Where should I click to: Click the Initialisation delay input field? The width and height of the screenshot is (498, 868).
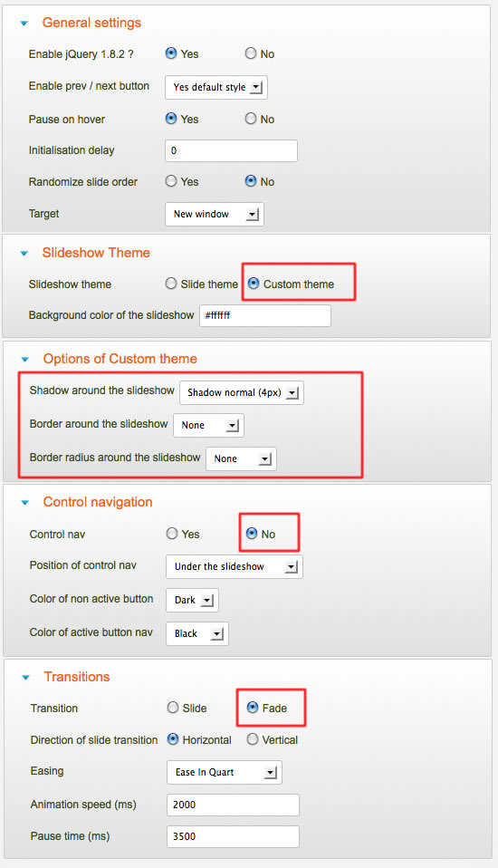coord(231,150)
